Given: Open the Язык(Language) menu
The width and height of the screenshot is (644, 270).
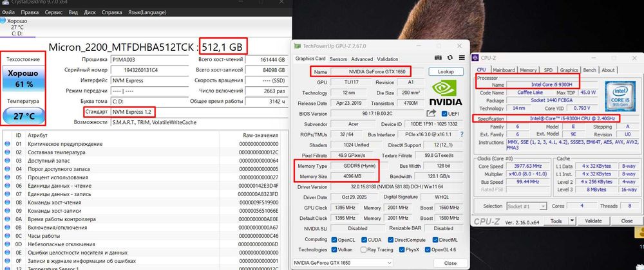Looking at the screenshot, I should pyautogui.click(x=146, y=12).
